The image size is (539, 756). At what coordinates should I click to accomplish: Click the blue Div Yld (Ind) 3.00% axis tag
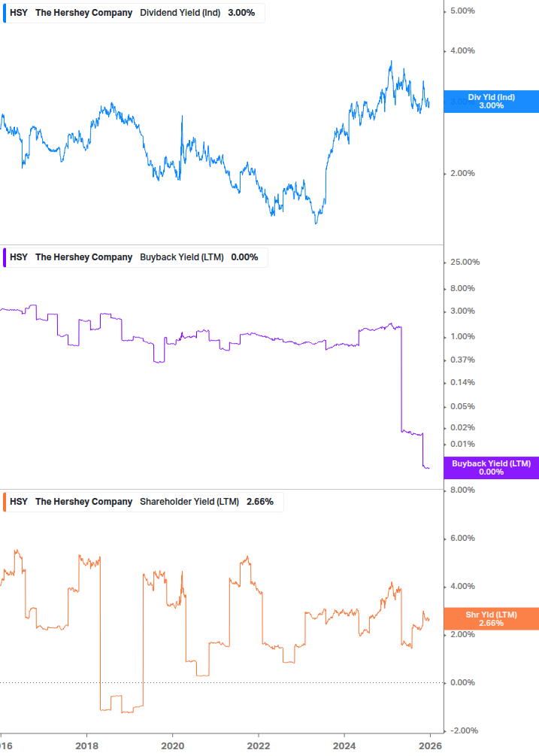pyautogui.click(x=492, y=102)
